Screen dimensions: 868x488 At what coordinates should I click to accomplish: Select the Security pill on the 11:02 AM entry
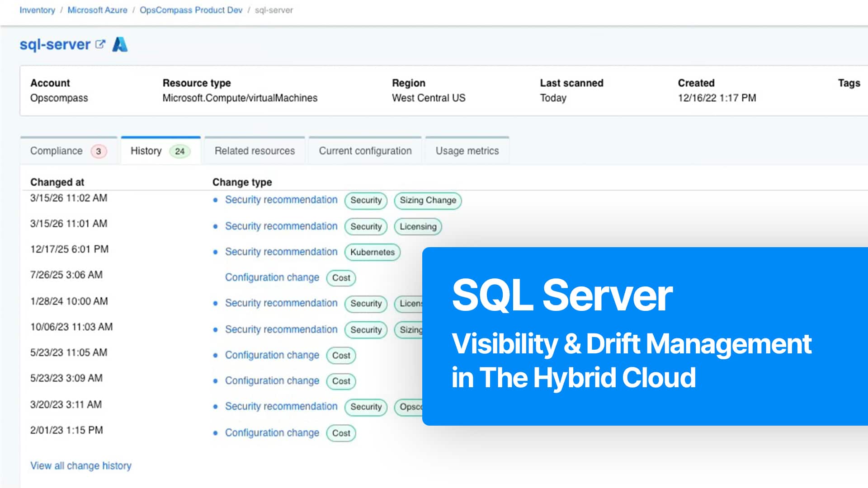click(x=366, y=201)
